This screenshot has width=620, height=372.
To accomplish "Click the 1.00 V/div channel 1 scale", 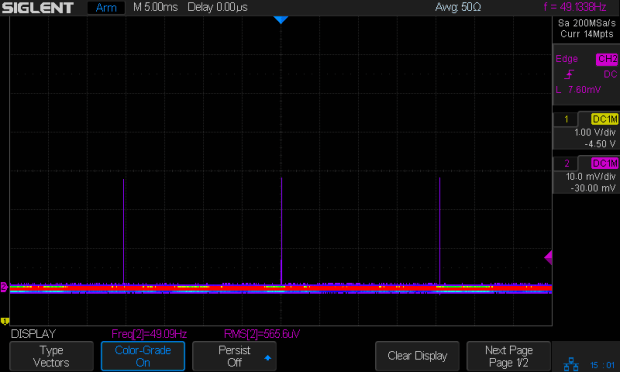I will click(x=595, y=132).
